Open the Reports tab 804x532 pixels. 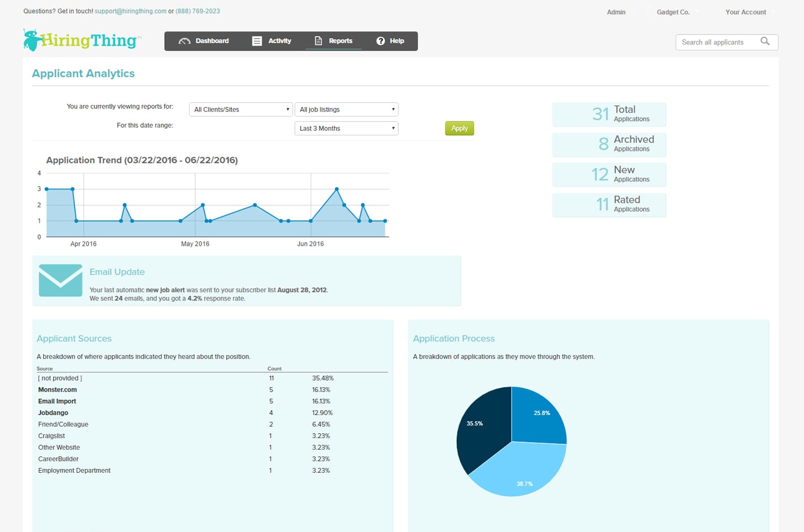click(x=333, y=41)
